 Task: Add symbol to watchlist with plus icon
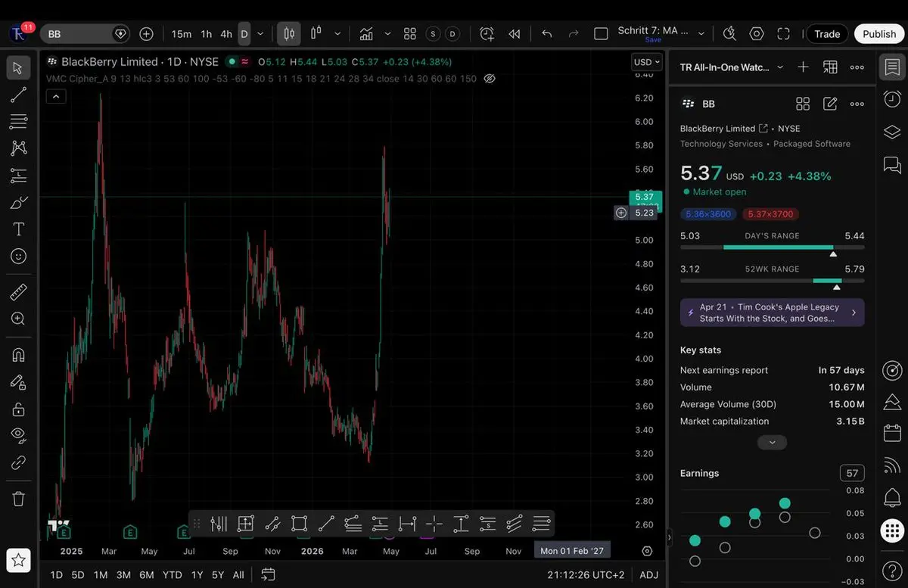804,67
